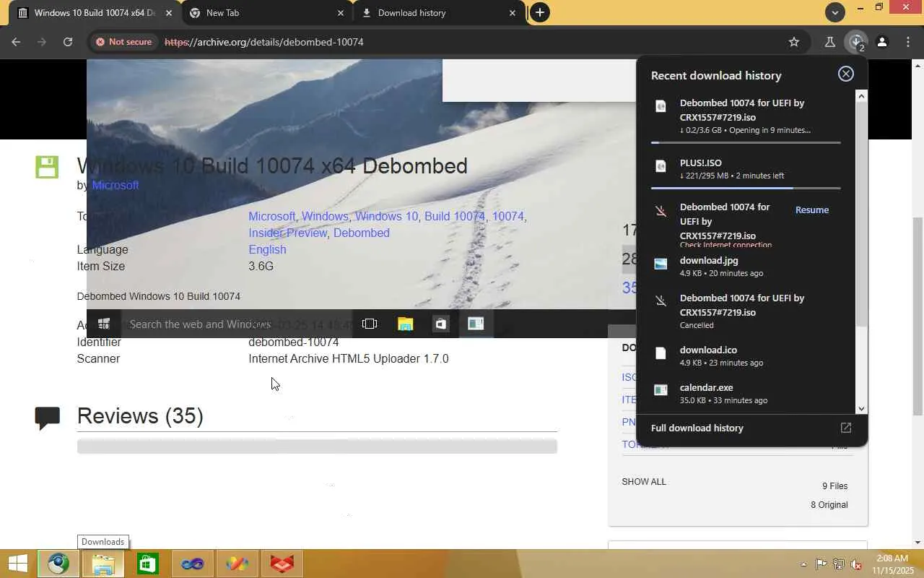Open the red fox taskbar app

pyautogui.click(x=282, y=564)
